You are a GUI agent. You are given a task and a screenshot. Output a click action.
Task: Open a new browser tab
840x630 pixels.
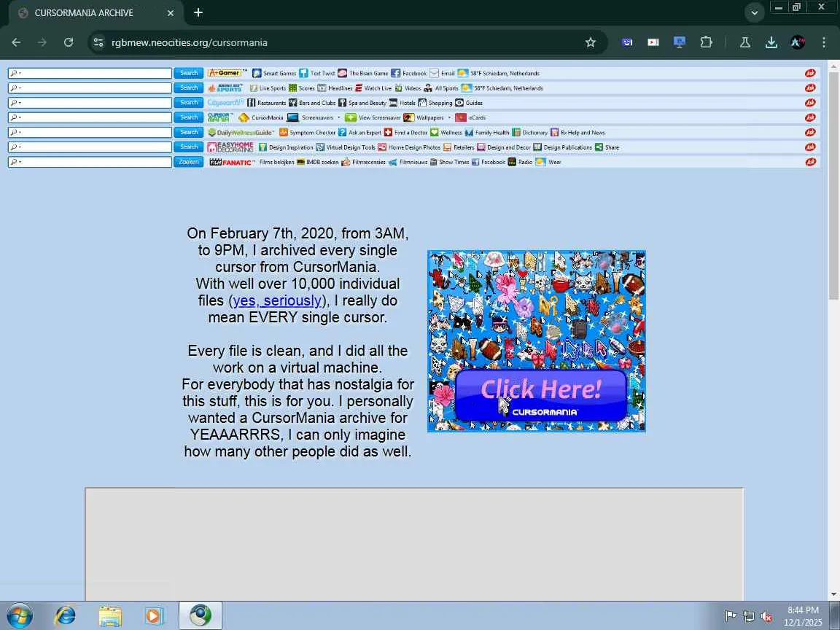pos(198,12)
